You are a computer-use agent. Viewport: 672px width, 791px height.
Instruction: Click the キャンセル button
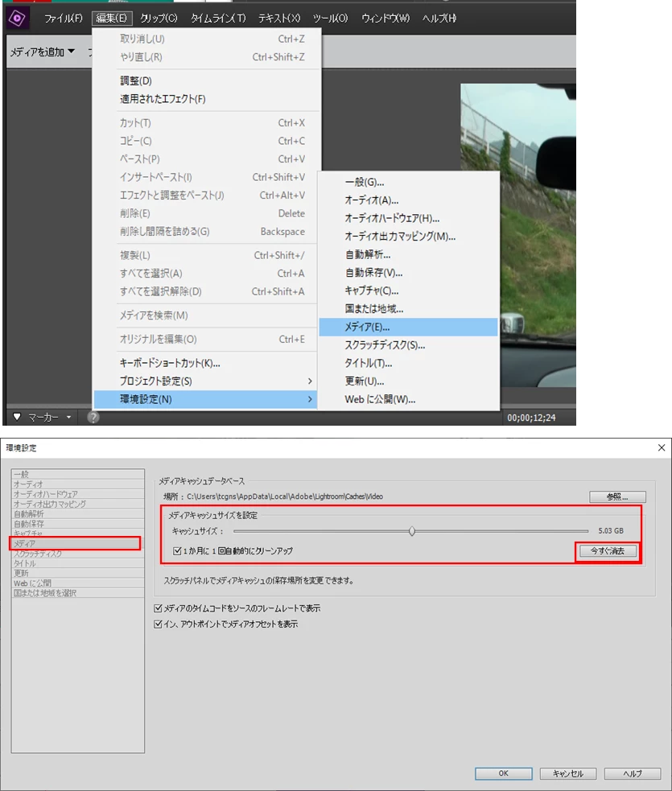pos(568,773)
